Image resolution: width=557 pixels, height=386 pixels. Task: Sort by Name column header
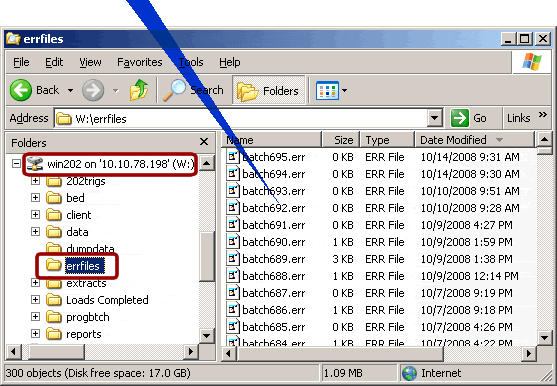pos(271,140)
